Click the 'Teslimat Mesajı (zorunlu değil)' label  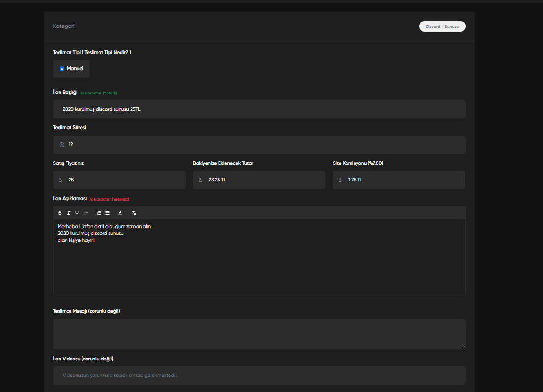click(86, 311)
